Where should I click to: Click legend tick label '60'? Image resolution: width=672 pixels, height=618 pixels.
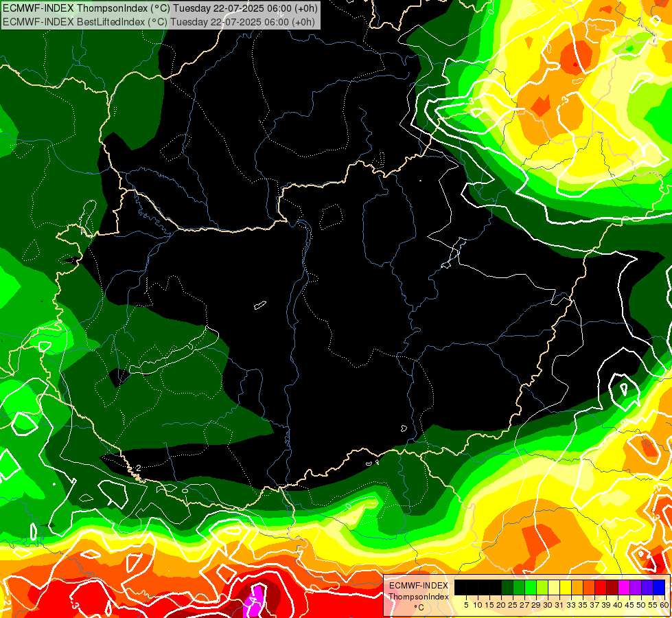(664, 605)
